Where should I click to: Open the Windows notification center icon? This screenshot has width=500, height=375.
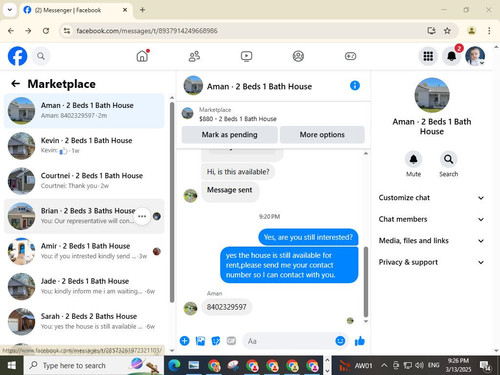pos(485,366)
